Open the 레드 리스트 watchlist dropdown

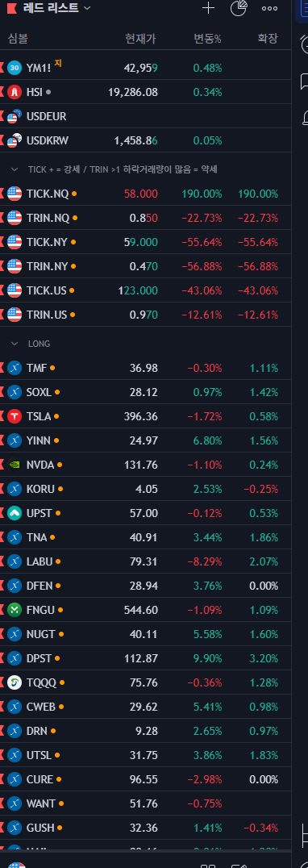pos(57,8)
